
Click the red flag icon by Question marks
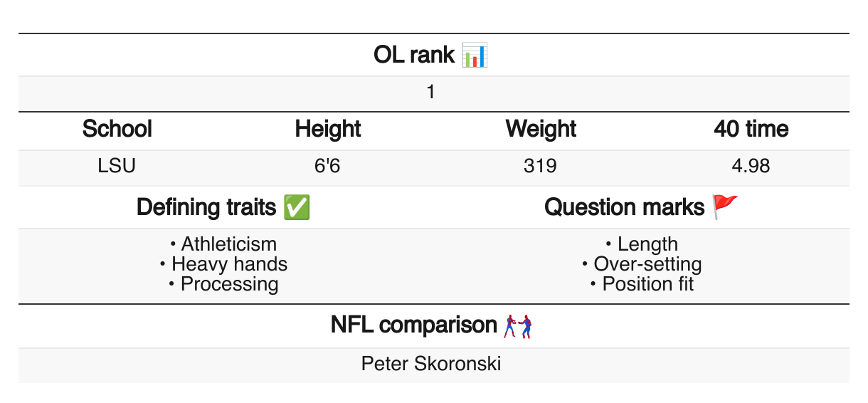point(725,207)
